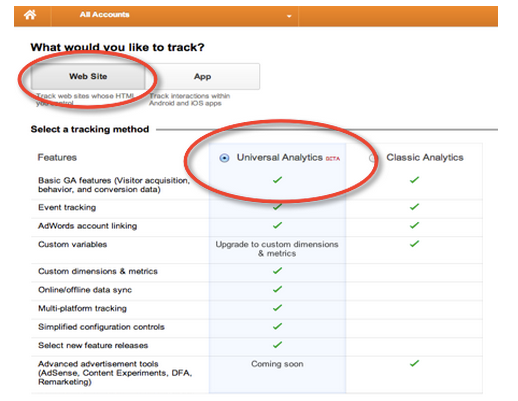Click Classic checkmark for Advanced advertisement tools

coord(414,363)
